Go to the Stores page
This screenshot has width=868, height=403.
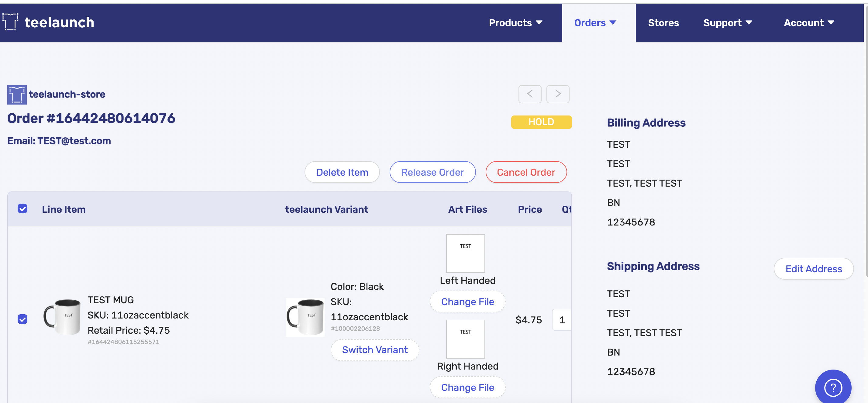[x=663, y=23]
